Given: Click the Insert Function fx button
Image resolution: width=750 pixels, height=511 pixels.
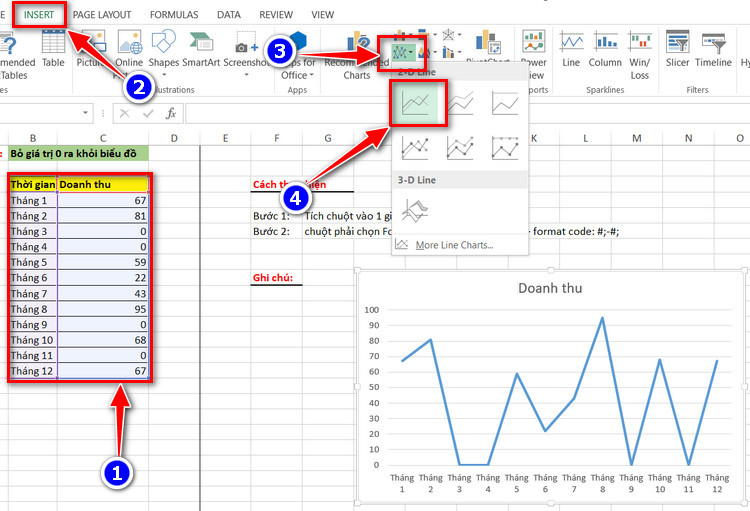Looking at the screenshot, I should tap(171, 113).
